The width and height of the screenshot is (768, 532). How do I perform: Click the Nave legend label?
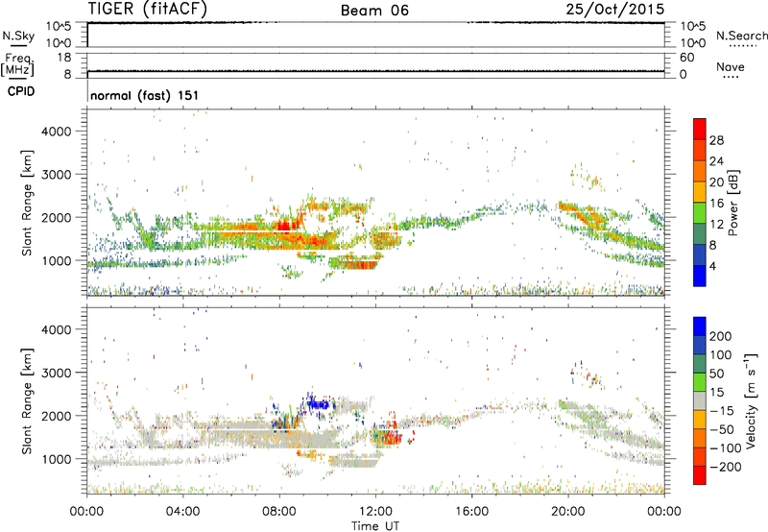731,66
